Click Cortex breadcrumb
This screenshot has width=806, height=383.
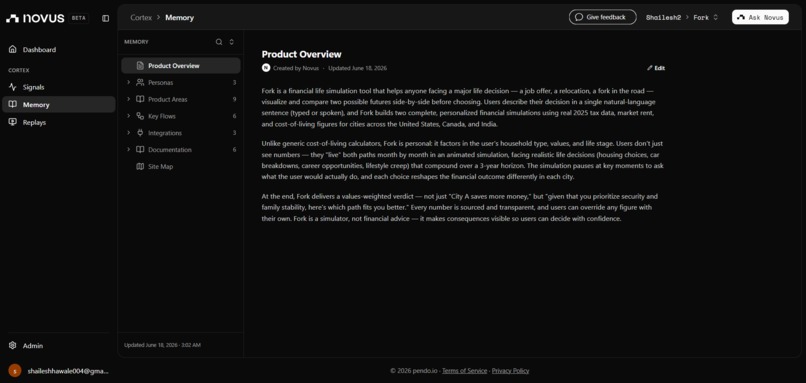141,17
